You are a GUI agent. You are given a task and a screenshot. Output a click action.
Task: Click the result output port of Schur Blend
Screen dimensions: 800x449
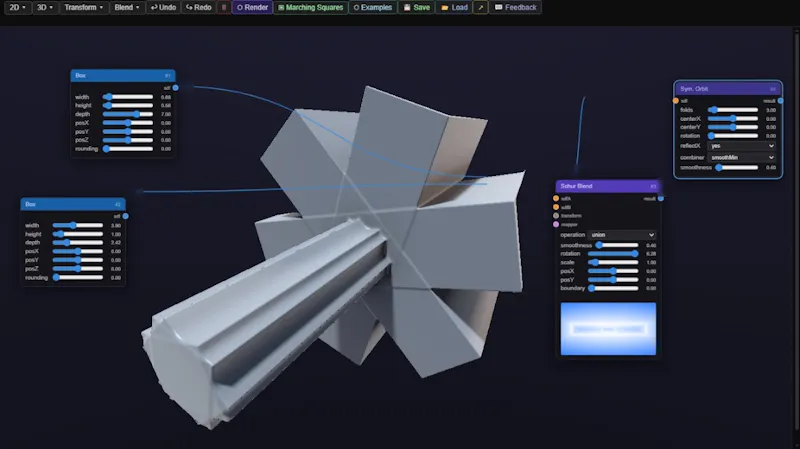pyautogui.click(x=661, y=198)
